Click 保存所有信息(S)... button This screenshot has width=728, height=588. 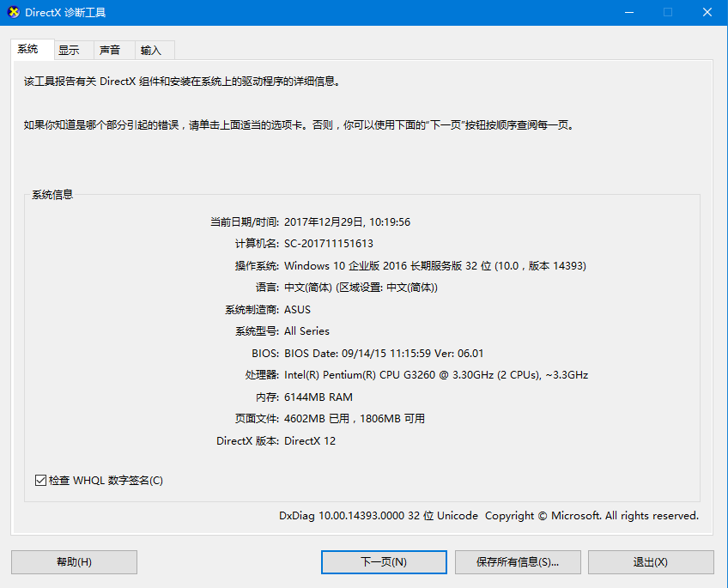[x=518, y=562]
